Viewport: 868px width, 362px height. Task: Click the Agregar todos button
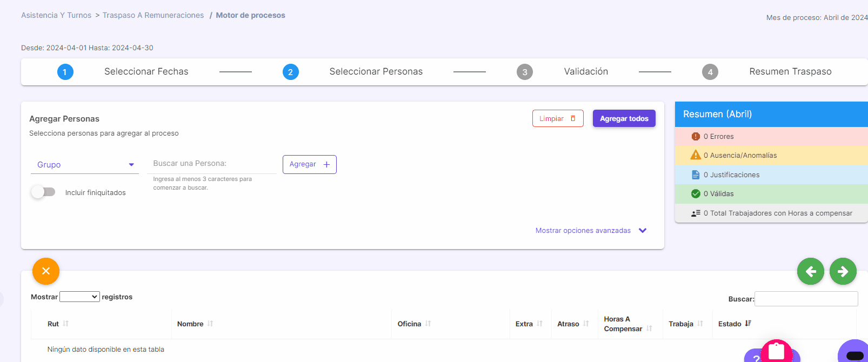point(624,118)
